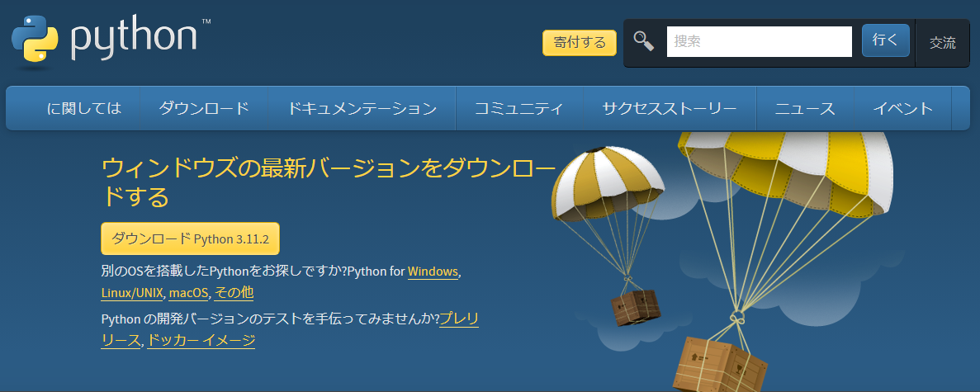Click the 寄付する donate button
Screen dimensions: 980x392
coord(580,43)
